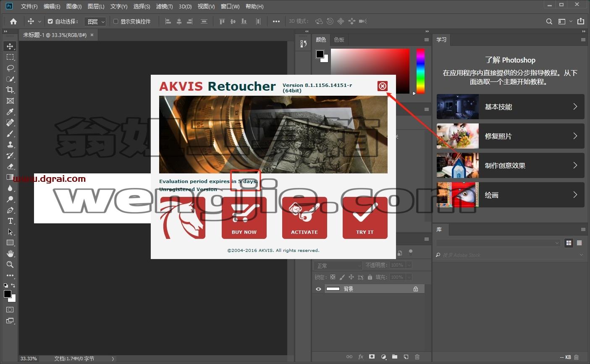Toggle the 自动选择 checkbox

pyautogui.click(x=50, y=21)
